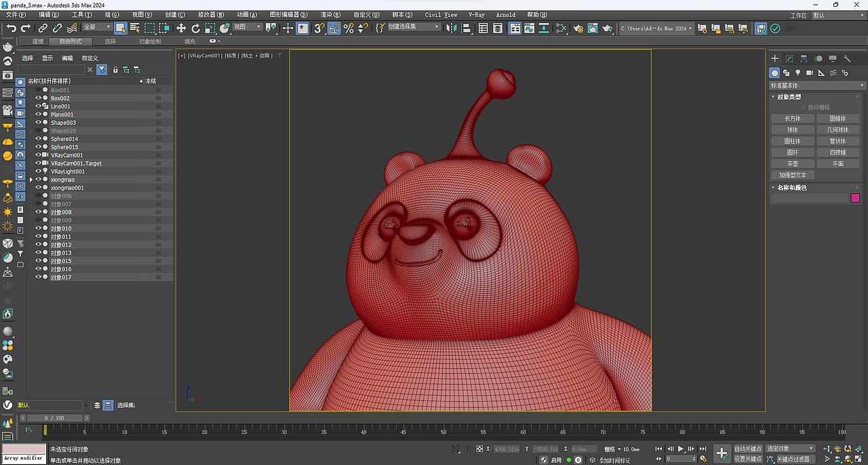
Task: Toggle the Percent Snap icon
Action: (349, 28)
